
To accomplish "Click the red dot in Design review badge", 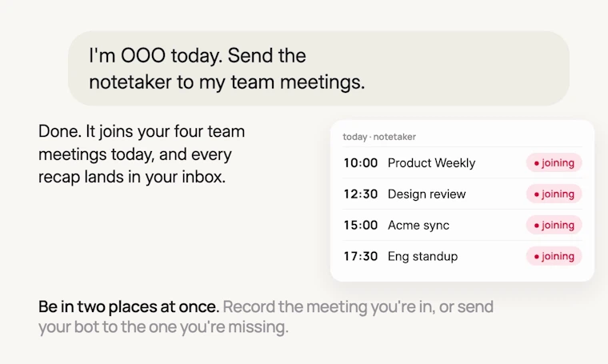I will click(537, 194).
